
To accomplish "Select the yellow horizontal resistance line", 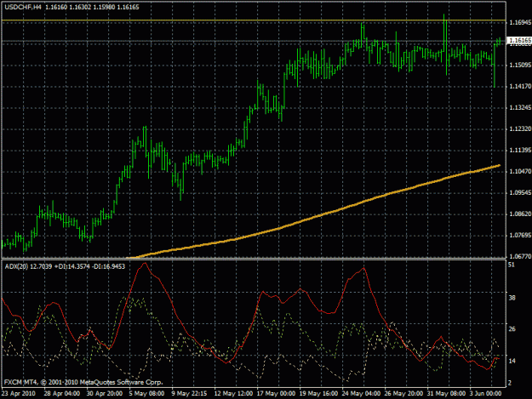I will coord(254,20).
